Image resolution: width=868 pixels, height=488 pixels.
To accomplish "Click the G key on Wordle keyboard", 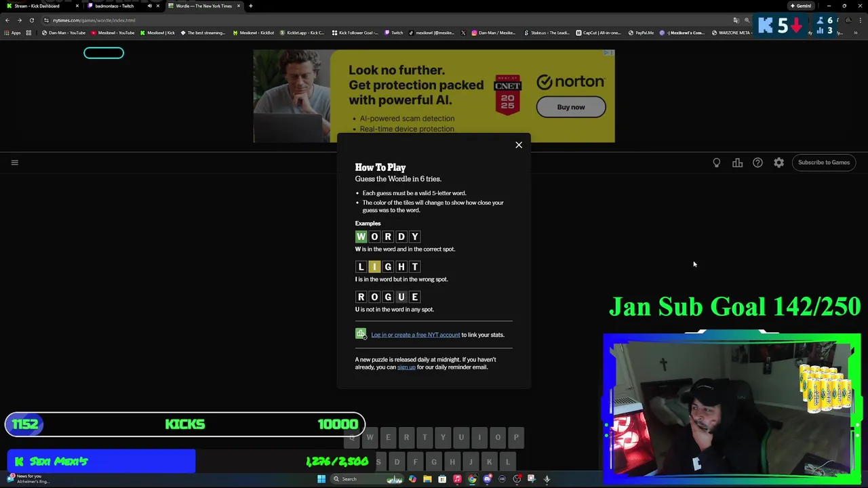I will pyautogui.click(x=434, y=462).
